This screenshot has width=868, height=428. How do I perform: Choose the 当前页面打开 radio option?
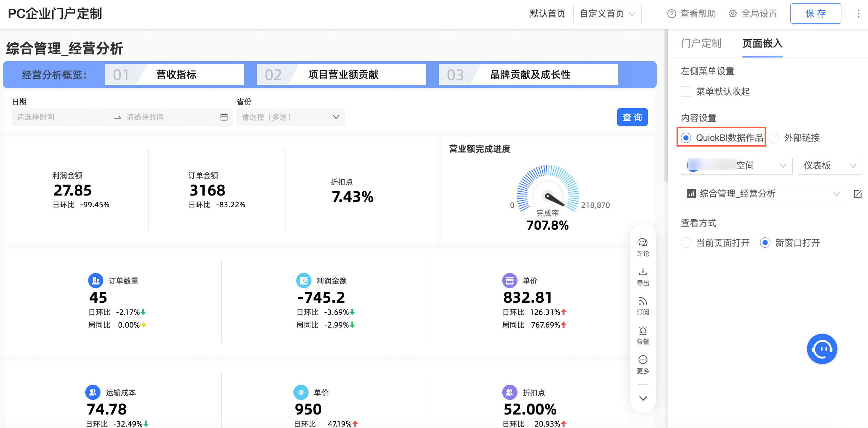[x=686, y=243]
